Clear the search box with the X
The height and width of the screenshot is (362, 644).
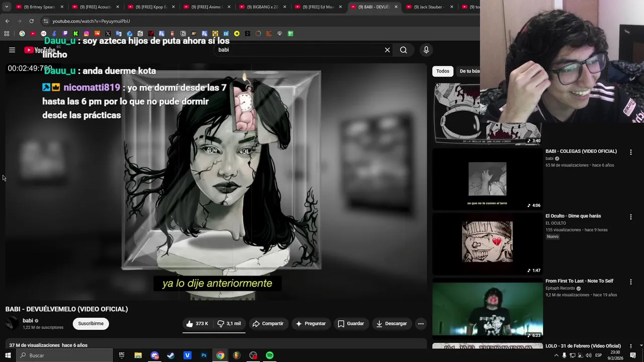pyautogui.click(x=387, y=50)
